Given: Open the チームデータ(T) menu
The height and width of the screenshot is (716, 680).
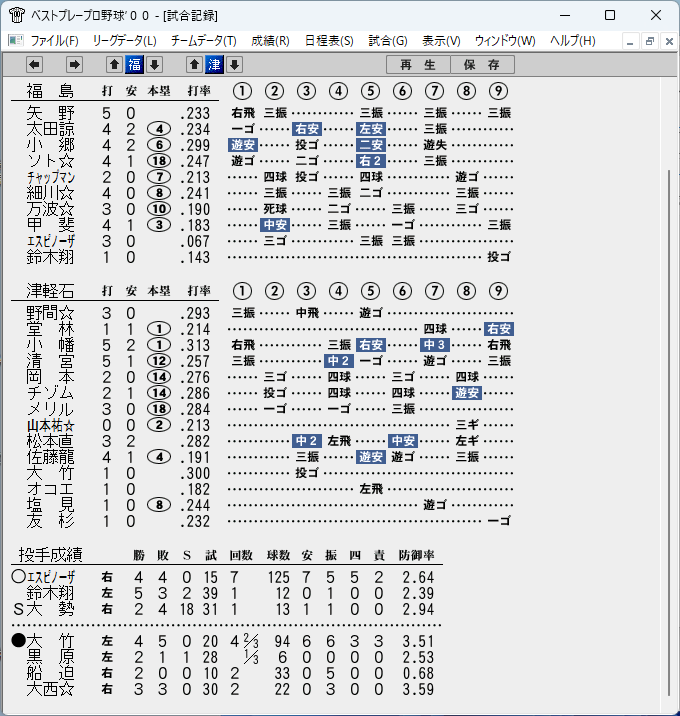Looking at the screenshot, I should point(204,41).
